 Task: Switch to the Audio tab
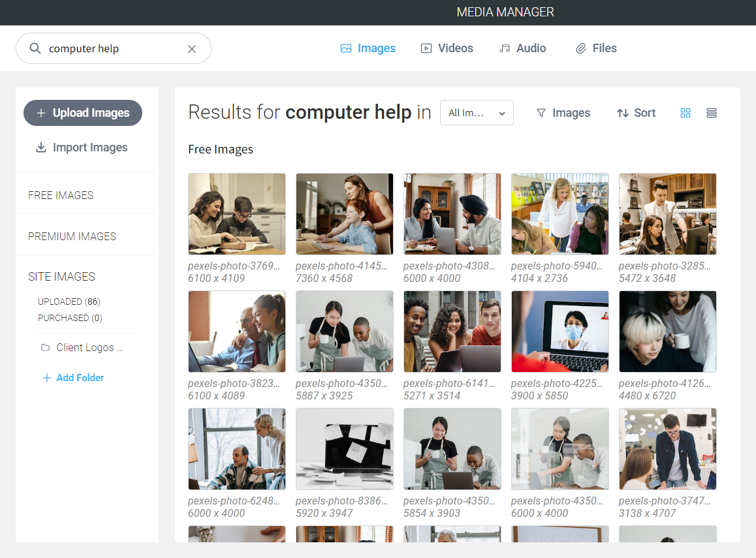coord(523,48)
